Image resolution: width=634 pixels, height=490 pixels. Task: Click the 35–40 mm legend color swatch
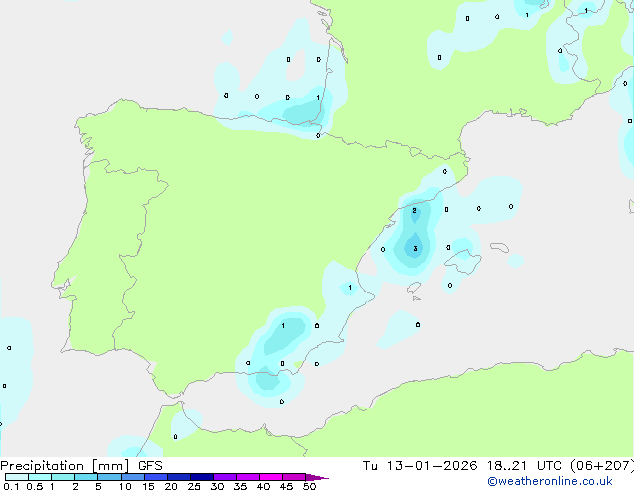point(248,477)
